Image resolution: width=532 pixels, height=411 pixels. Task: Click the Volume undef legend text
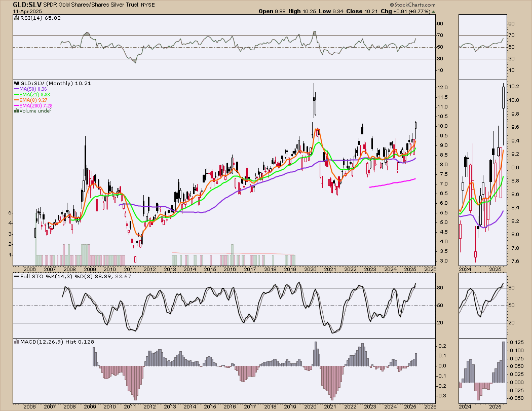35,110
